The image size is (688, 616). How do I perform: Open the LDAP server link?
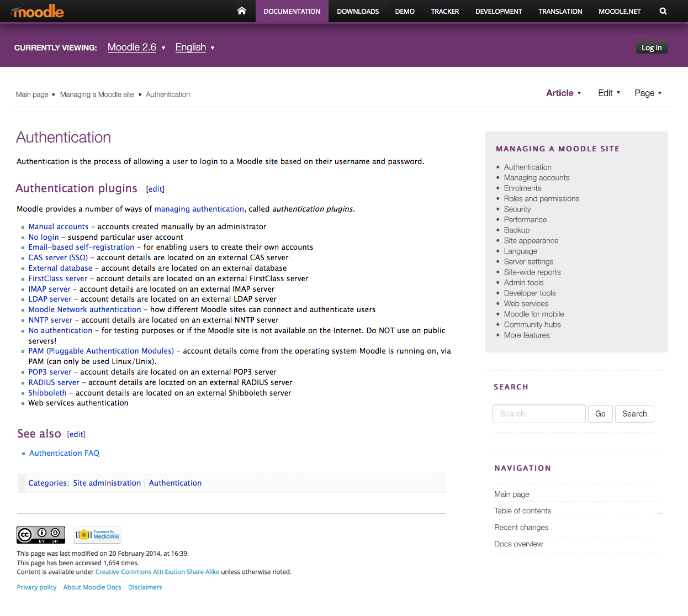[50, 299]
